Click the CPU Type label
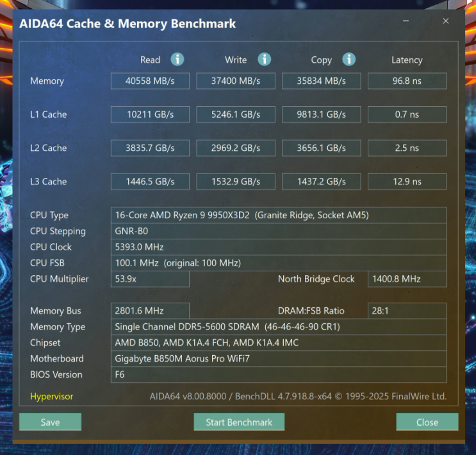This screenshot has height=455, width=476. 49,216
